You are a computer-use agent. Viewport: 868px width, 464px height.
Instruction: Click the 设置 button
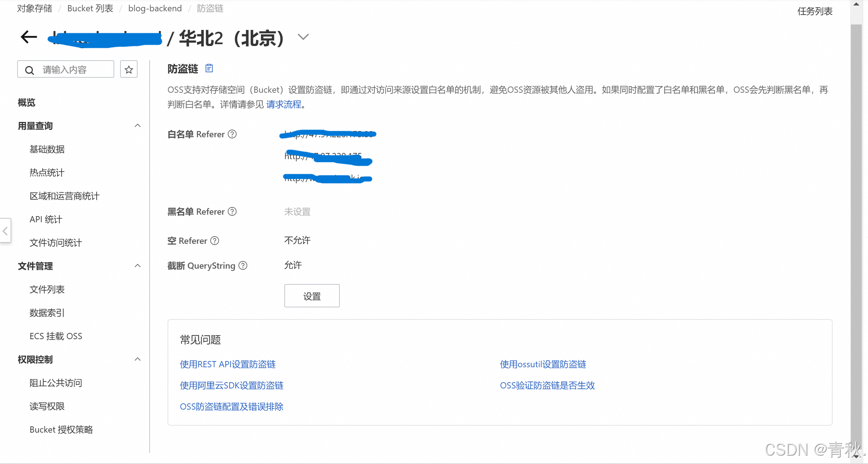click(312, 296)
